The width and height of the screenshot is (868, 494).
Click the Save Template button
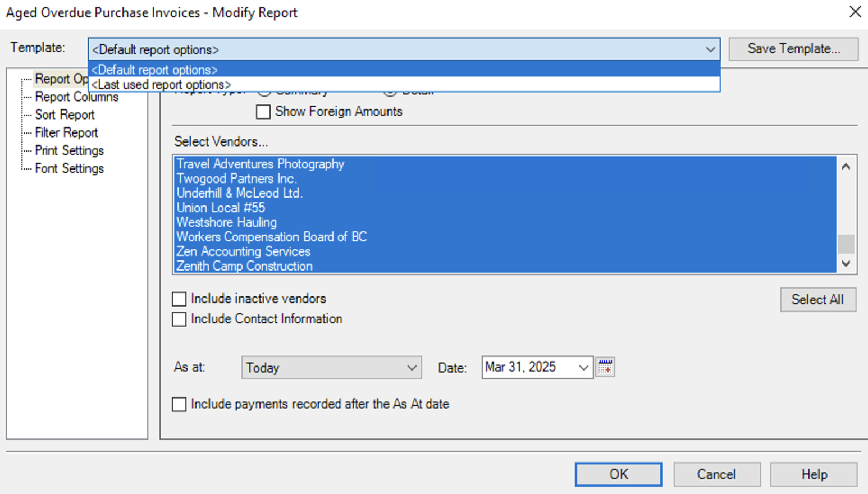pyautogui.click(x=793, y=49)
